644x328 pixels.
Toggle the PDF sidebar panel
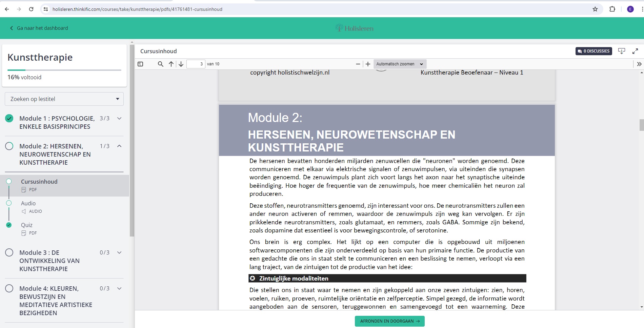pos(140,64)
